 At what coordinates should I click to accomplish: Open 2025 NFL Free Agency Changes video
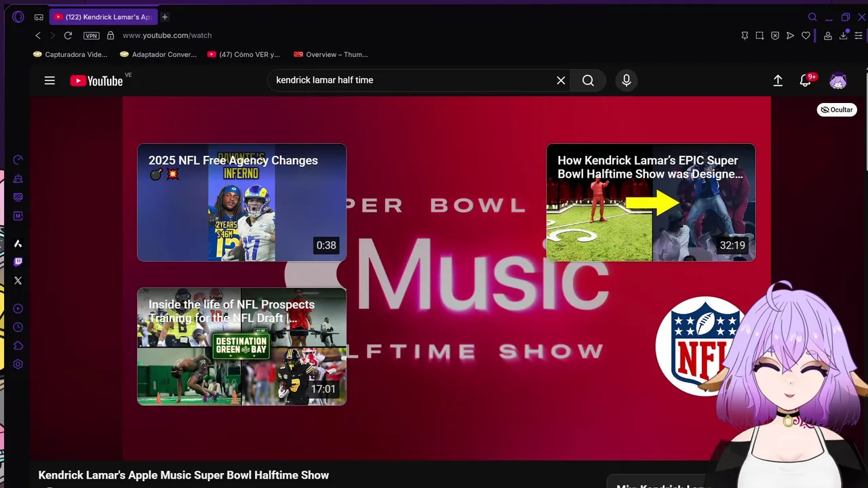(241, 202)
